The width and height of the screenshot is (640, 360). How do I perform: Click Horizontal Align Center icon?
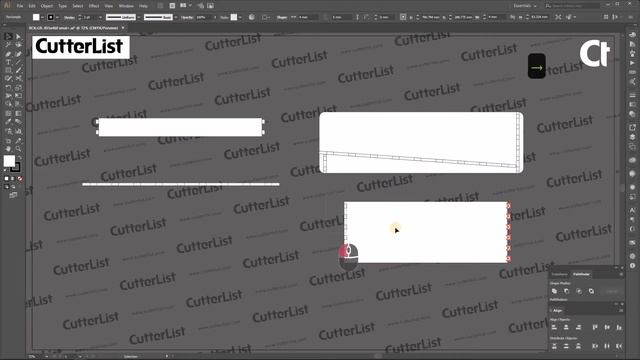567,327
